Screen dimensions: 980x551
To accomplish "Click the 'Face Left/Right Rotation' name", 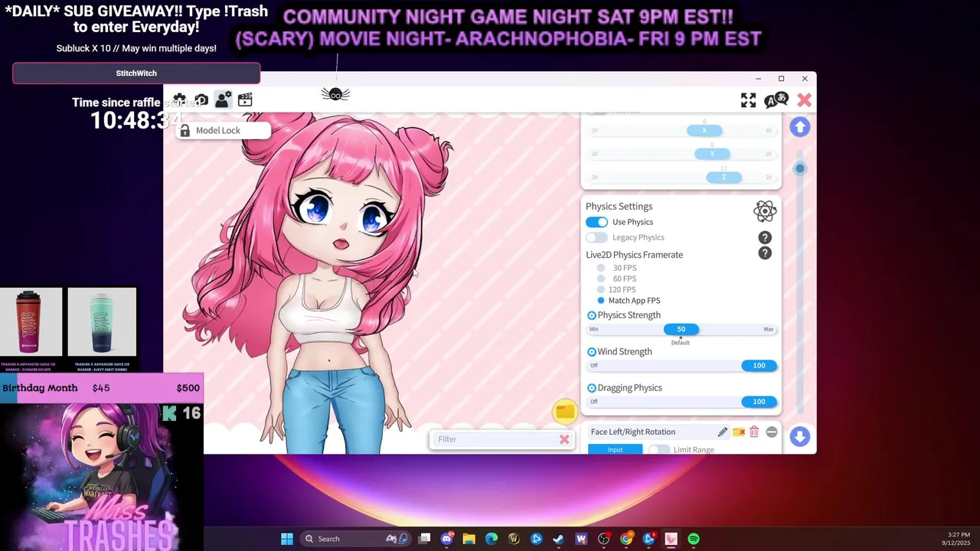I will tap(632, 432).
